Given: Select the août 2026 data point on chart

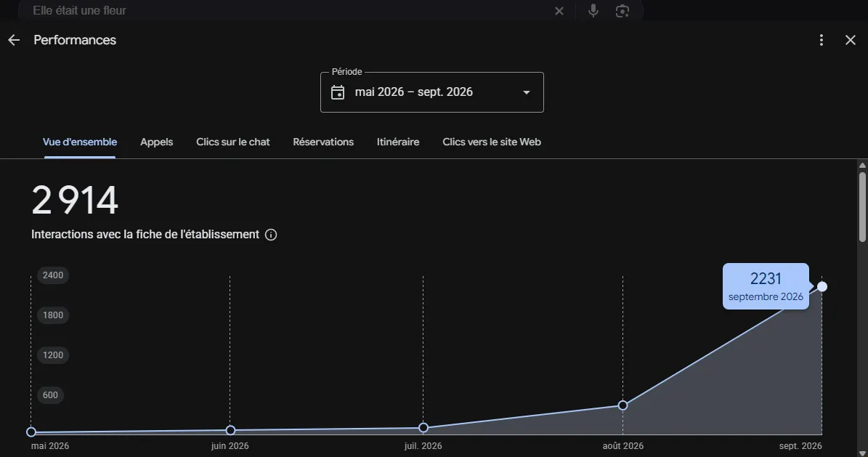Looking at the screenshot, I should coord(622,405).
